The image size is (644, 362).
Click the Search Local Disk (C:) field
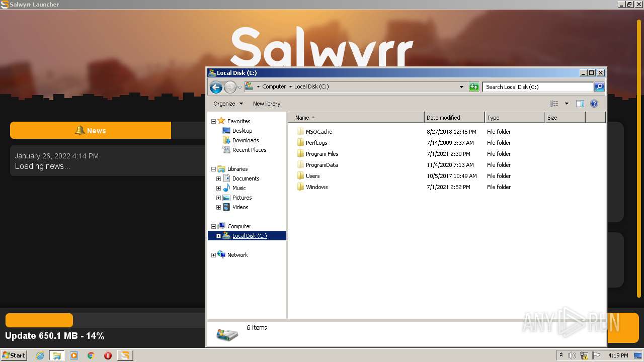(538, 87)
